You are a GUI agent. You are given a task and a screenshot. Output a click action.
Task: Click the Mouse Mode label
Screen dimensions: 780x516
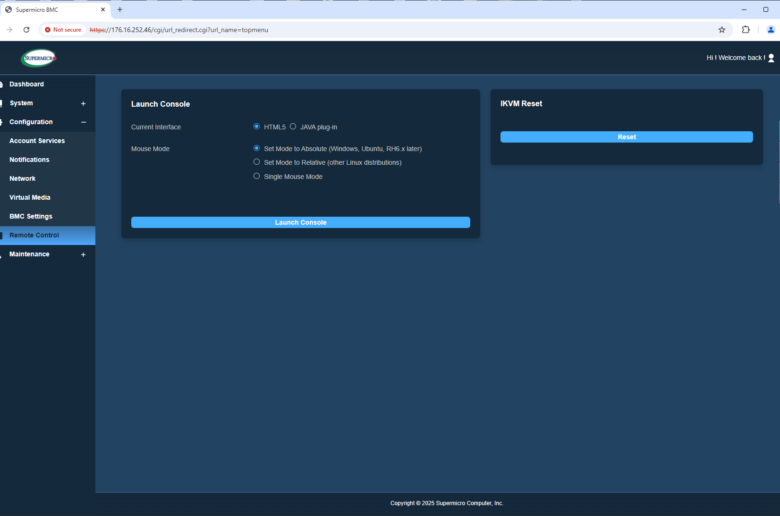click(150, 149)
